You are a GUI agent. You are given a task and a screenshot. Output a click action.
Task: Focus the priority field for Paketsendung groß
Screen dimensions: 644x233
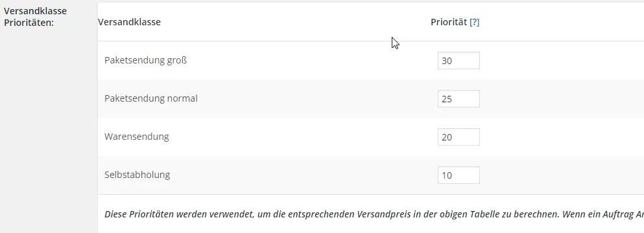tap(459, 61)
